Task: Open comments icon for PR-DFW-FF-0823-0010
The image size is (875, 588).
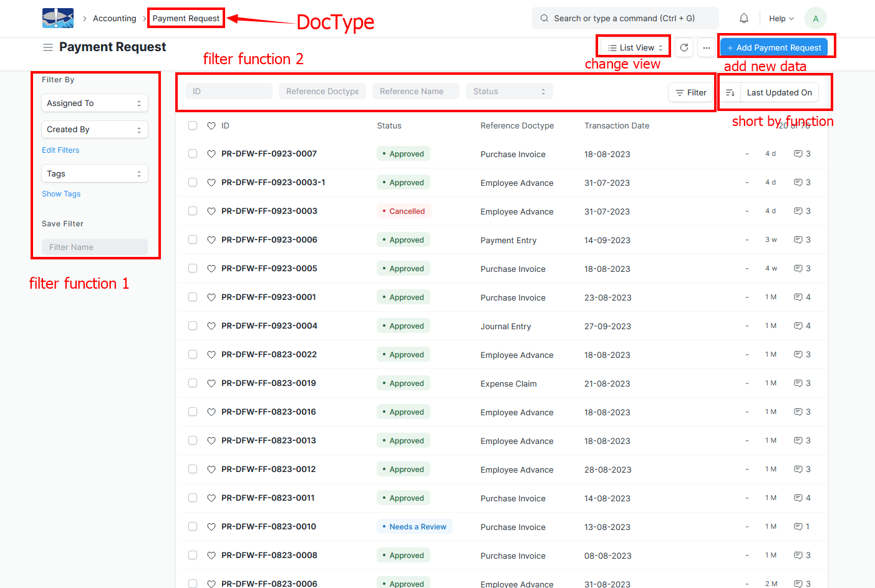Action: (798, 527)
